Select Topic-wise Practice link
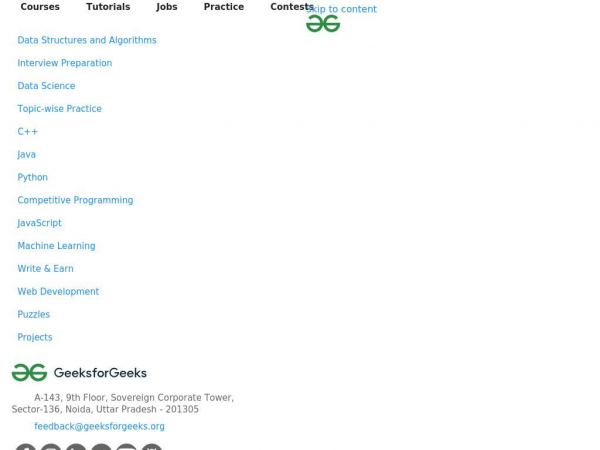Viewport: 600px width, 450px height. pyautogui.click(x=60, y=109)
